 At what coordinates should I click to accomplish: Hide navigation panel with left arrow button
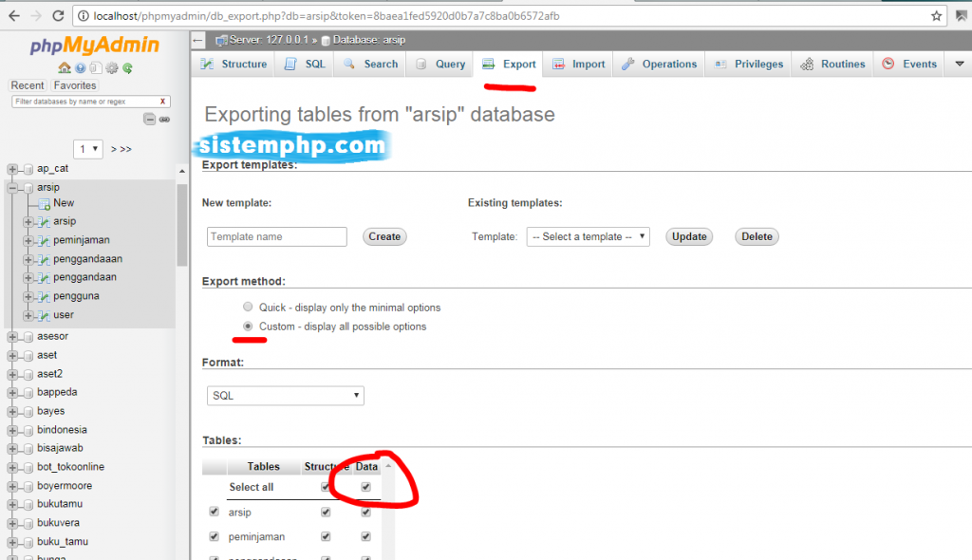197,41
